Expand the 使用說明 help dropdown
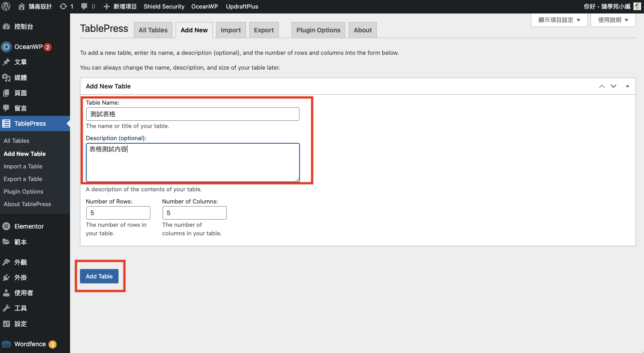Viewport: 644px width, 353px height. [613, 20]
